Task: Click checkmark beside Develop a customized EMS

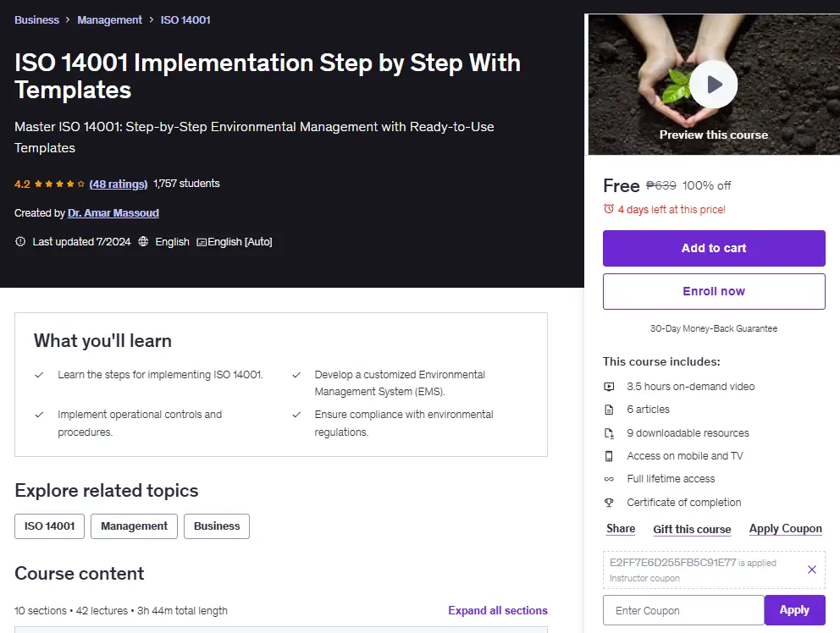Action: coord(296,375)
